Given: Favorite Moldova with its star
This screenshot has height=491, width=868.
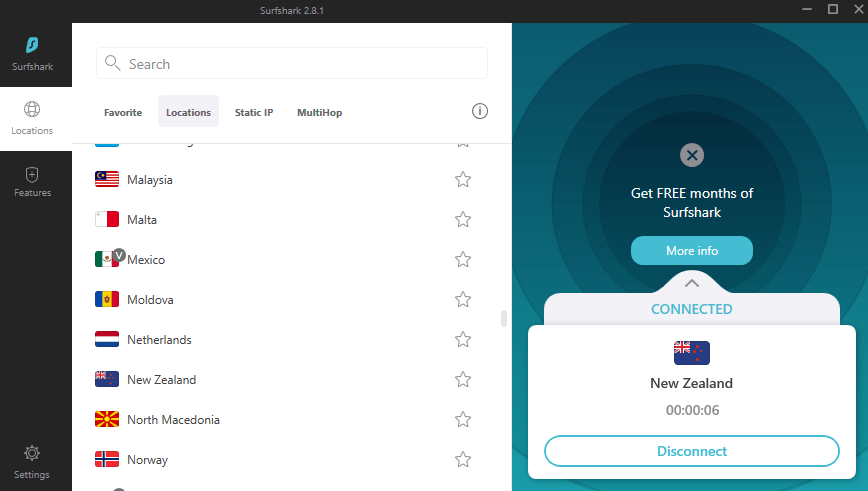Looking at the screenshot, I should [x=463, y=299].
